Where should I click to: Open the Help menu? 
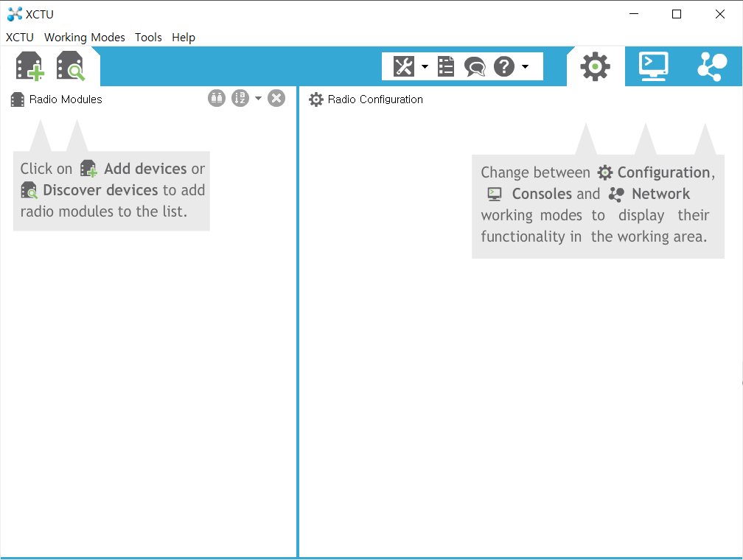tap(184, 38)
